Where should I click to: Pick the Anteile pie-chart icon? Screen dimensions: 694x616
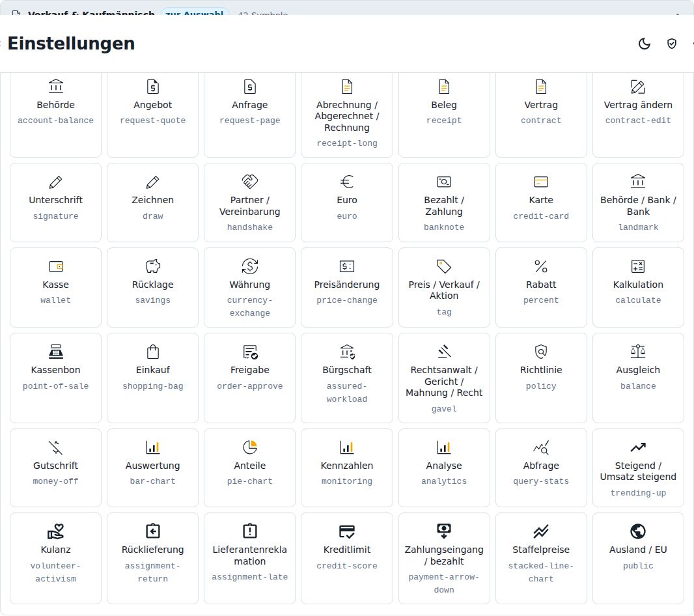(x=249, y=447)
